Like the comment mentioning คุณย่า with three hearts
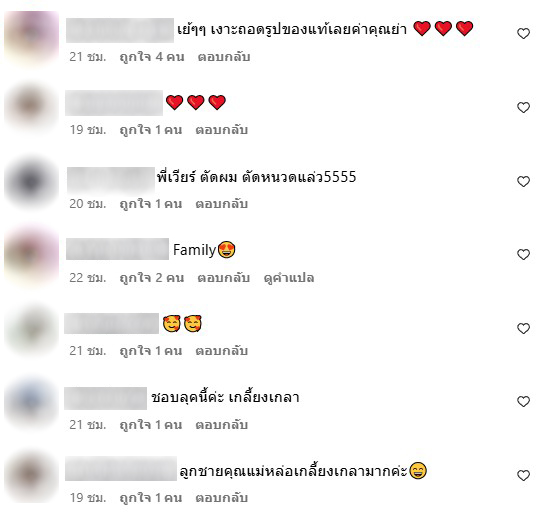The image size is (542, 517). (x=523, y=34)
